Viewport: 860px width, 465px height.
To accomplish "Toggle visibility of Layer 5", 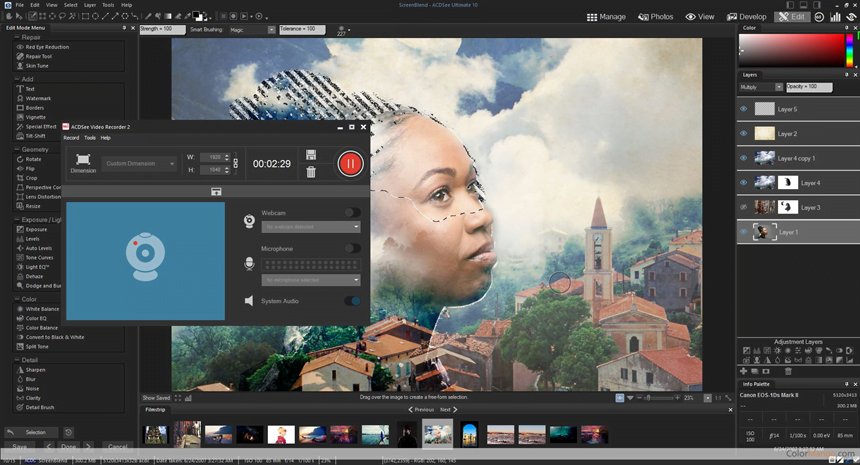I will tap(744, 109).
